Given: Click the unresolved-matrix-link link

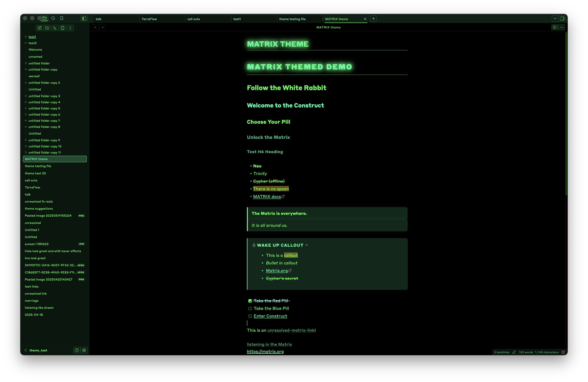Looking at the screenshot, I should coord(291,330).
